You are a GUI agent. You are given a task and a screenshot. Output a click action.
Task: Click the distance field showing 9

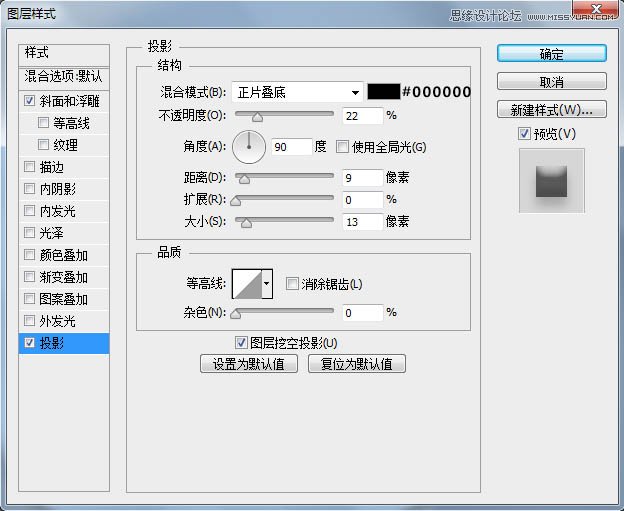(363, 177)
